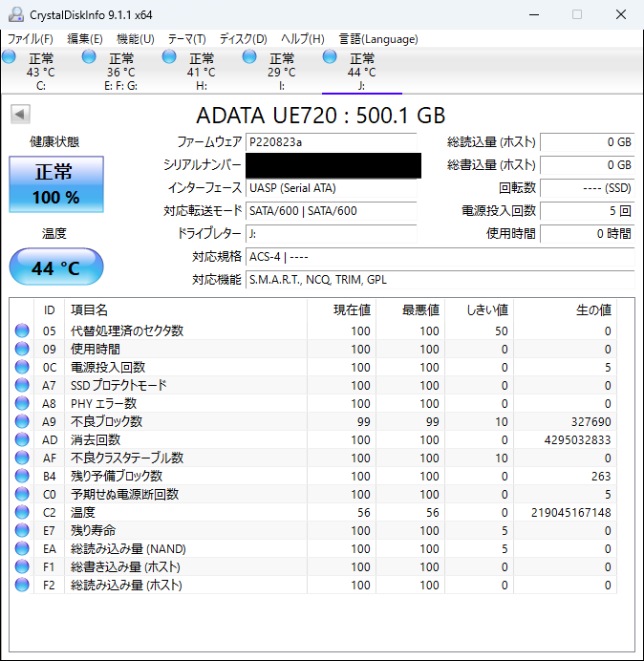Screen dimensions: 644x661
Task: Click the 対応機能 field S.M.A.R.T., NCQ, TRIM, GPL
Action: pos(440,280)
